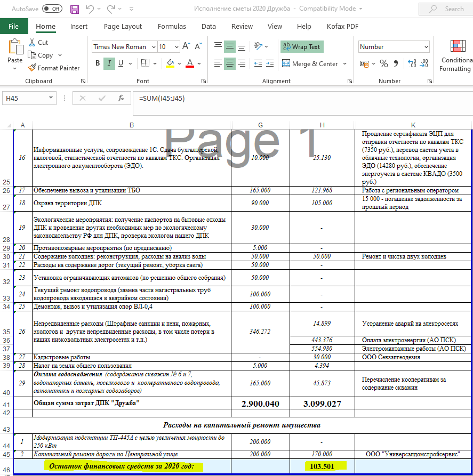The image size is (473, 476).
Task: Open the font size dropdown
Action: point(177,47)
